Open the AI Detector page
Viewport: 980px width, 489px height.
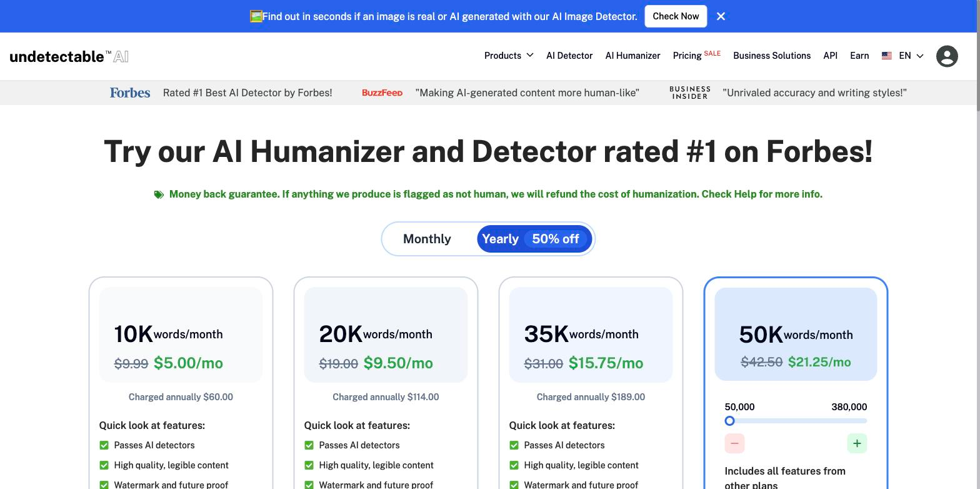click(569, 56)
